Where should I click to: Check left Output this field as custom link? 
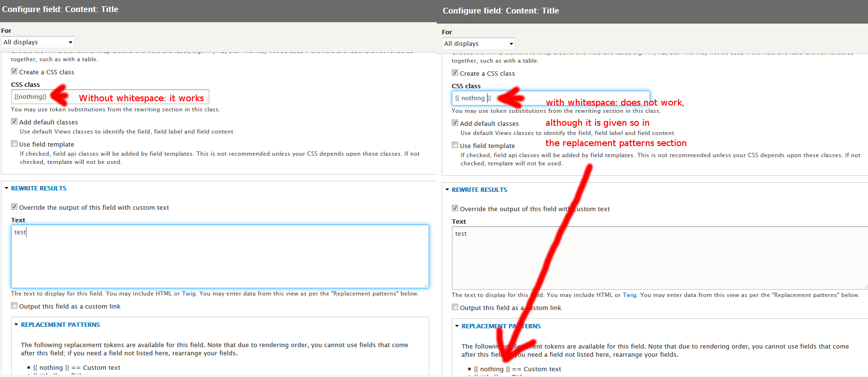[14, 306]
